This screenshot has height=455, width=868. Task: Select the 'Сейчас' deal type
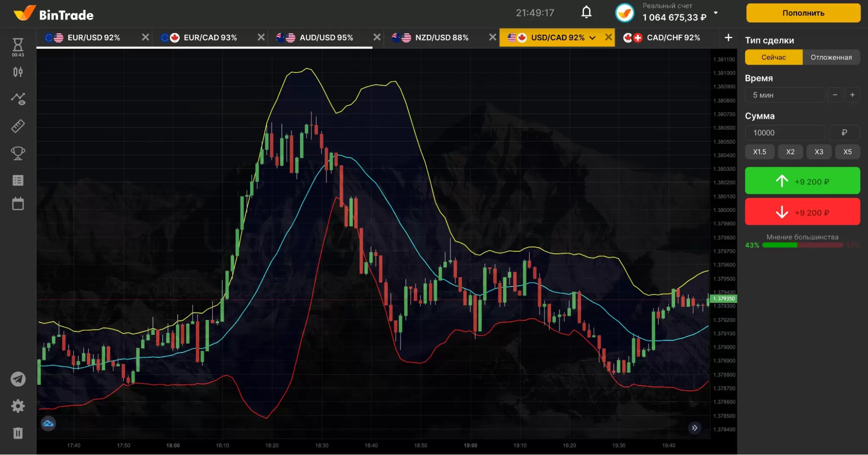773,57
